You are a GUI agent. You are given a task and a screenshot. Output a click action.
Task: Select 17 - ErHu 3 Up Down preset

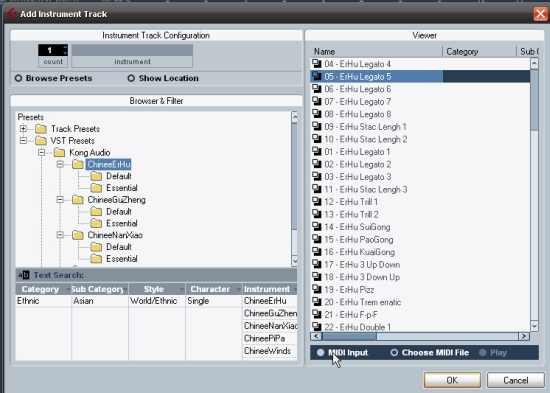(420, 265)
